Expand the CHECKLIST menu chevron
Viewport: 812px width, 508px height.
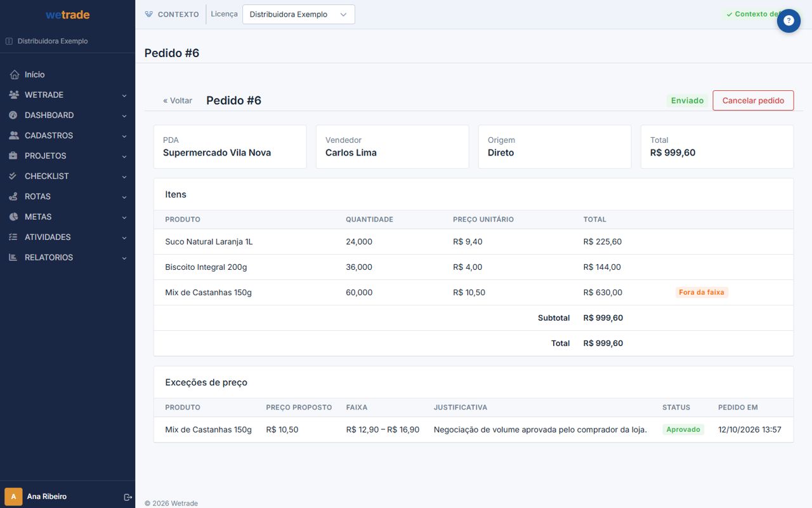tap(124, 177)
